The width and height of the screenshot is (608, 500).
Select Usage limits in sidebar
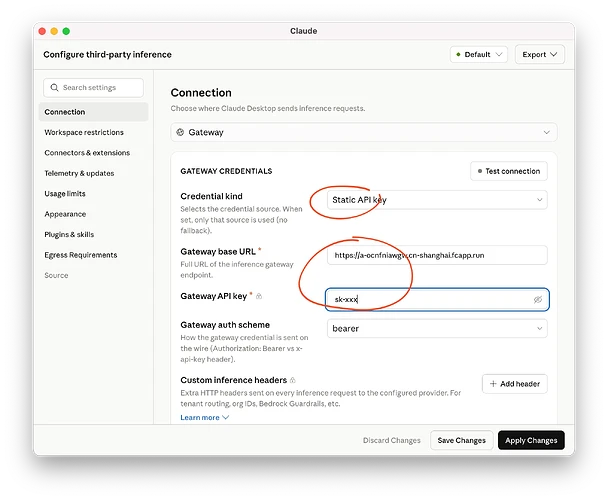pos(65,194)
